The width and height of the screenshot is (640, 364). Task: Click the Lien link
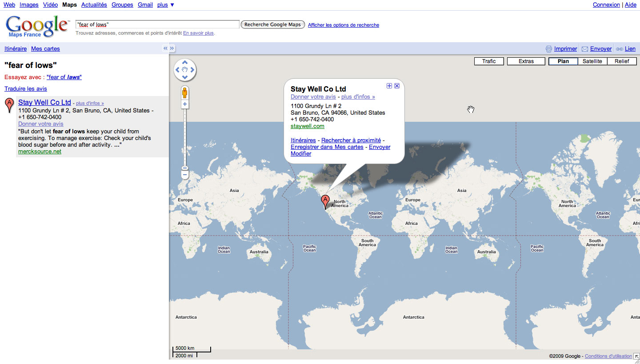[x=630, y=49]
